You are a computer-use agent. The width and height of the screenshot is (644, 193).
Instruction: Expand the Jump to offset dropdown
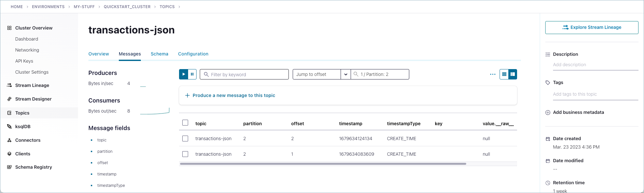tap(345, 74)
